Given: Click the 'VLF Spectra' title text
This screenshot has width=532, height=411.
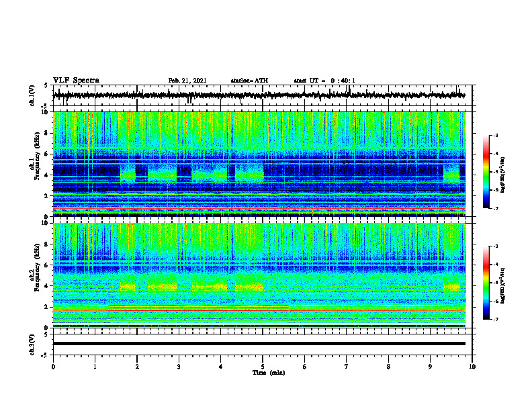Looking at the screenshot, I should [x=76, y=81].
